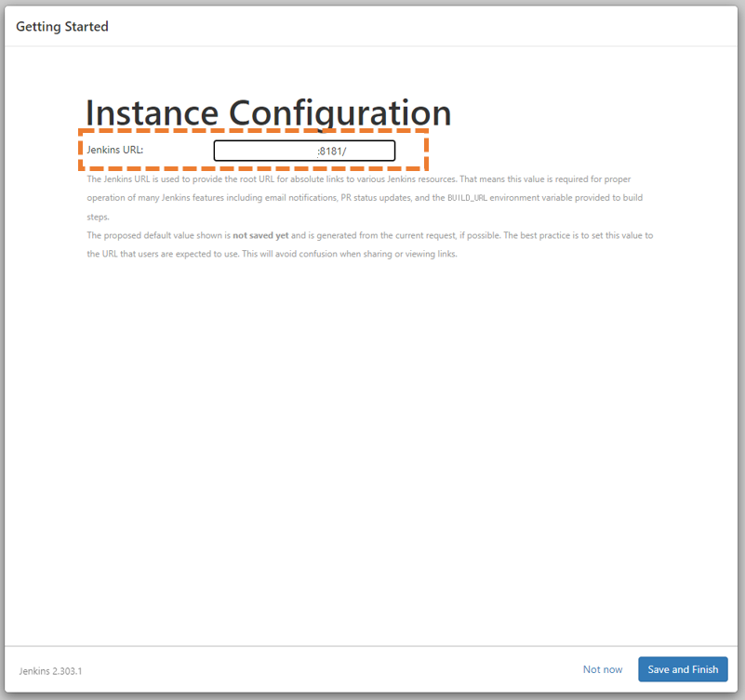The image size is (745, 700).
Task: Click the Jenkins 2.303.1 version text
Action: click(x=50, y=671)
